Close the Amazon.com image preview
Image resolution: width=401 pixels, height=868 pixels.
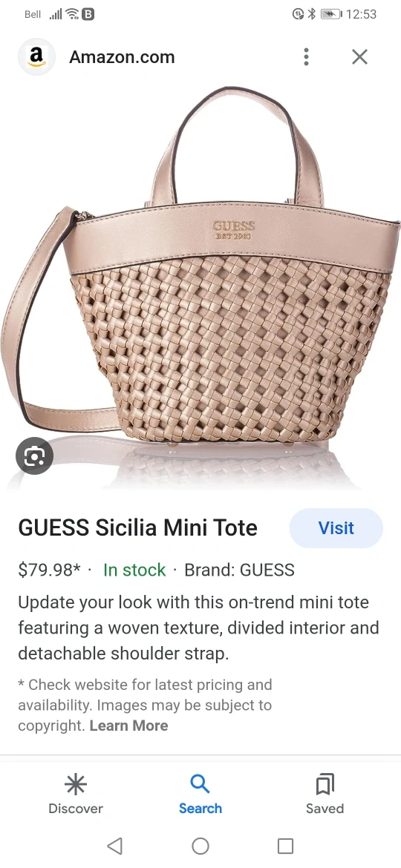point(360,56)
